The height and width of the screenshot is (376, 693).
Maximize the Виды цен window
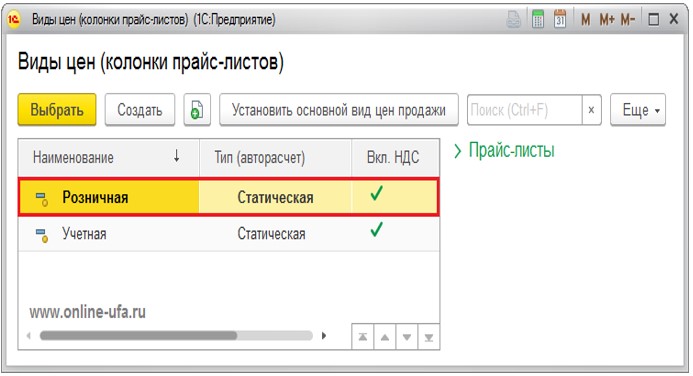click(653, 19)
